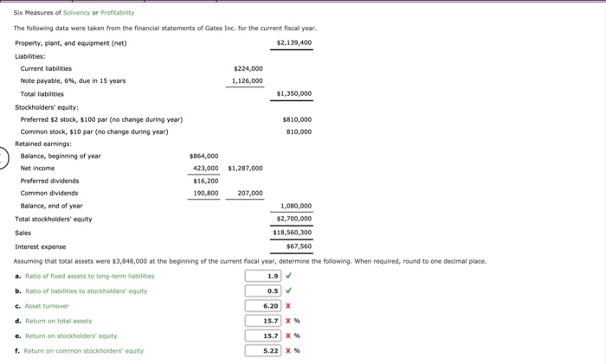This screenshot has width=606, height=364.
Task: Select the Preferred $2 stock value $810,000
Action: click(297, 119)
